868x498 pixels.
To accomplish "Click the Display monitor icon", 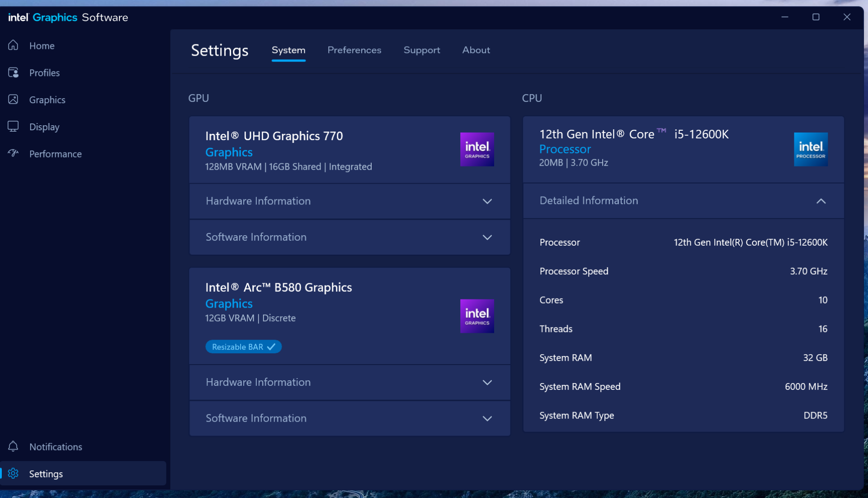I will [13, 126].
